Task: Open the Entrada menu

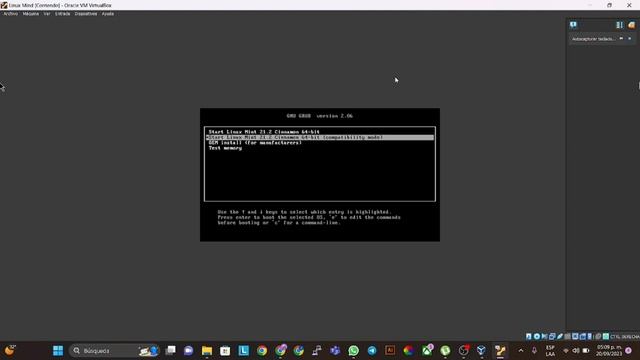Action: pyautogui.click(x=62, y=14)
